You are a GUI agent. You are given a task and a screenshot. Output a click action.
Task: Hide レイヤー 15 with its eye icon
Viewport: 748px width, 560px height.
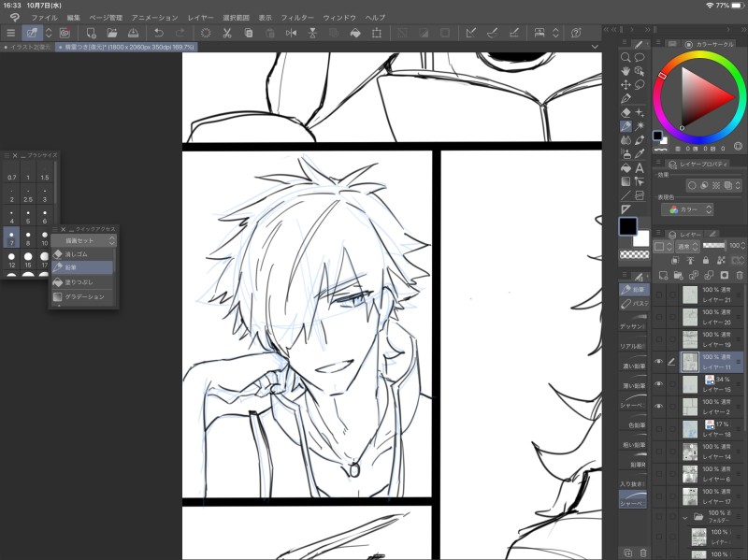click(659, 384)
